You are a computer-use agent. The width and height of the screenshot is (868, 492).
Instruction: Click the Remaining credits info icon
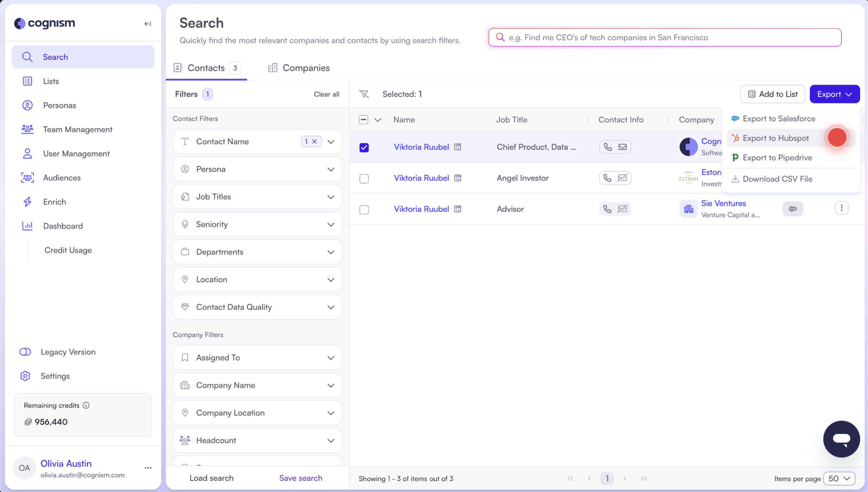(x=86, y=405)
